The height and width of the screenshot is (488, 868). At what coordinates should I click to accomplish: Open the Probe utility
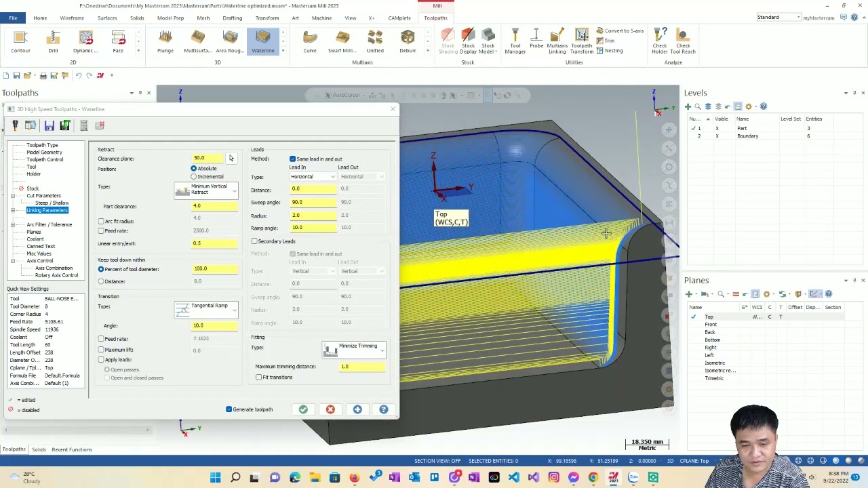[536, 39]
